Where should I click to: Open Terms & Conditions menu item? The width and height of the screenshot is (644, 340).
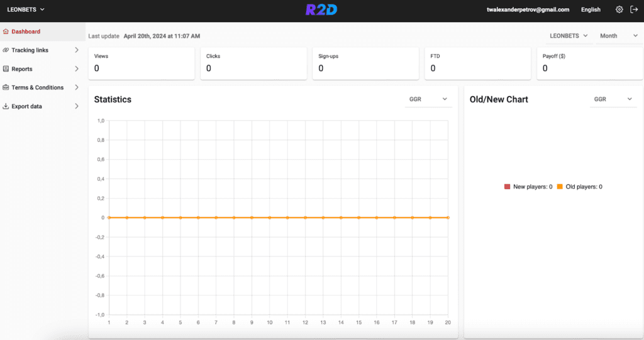[37, 87]
